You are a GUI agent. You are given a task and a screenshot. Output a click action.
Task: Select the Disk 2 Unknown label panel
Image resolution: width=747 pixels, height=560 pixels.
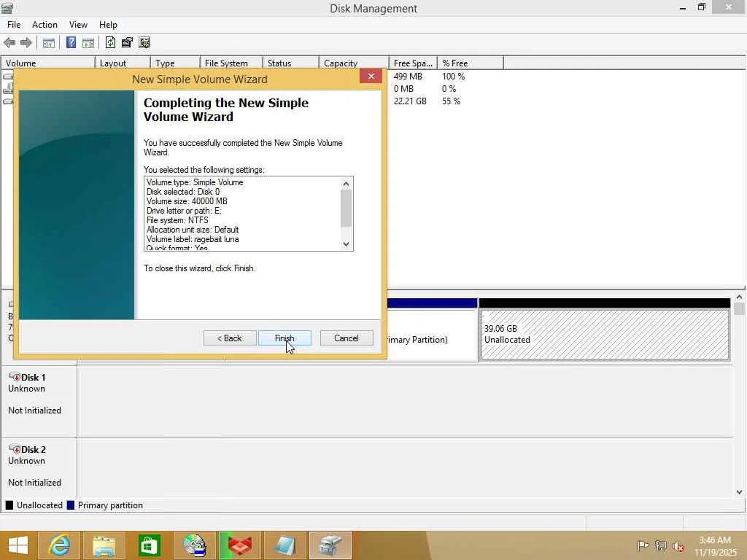point(39,467)
